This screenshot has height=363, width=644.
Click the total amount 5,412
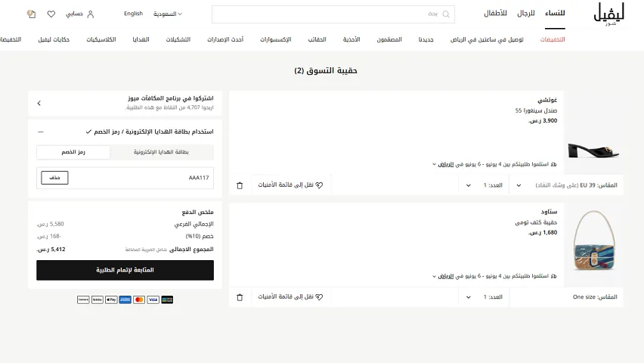tap(51, 250)
